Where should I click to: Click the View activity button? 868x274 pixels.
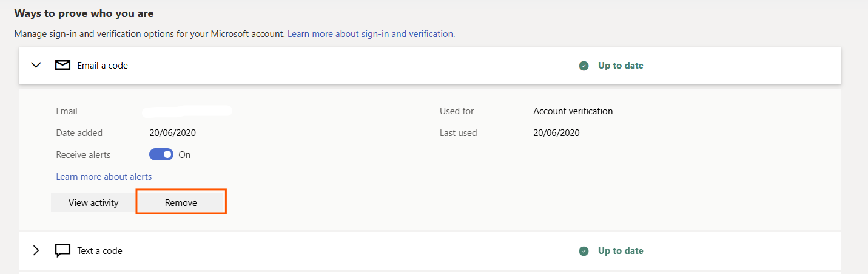(x=93, y=202)
